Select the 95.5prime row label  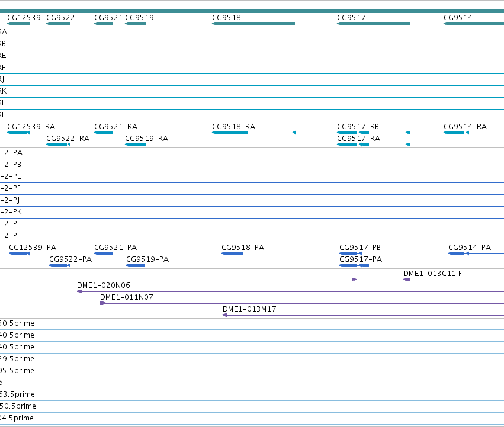click(17, 371)
